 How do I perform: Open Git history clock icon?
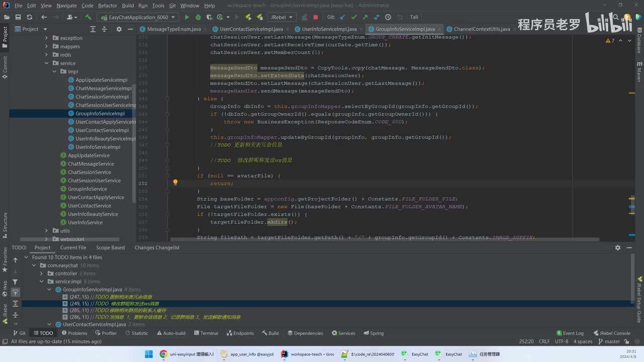click(387, 17)
